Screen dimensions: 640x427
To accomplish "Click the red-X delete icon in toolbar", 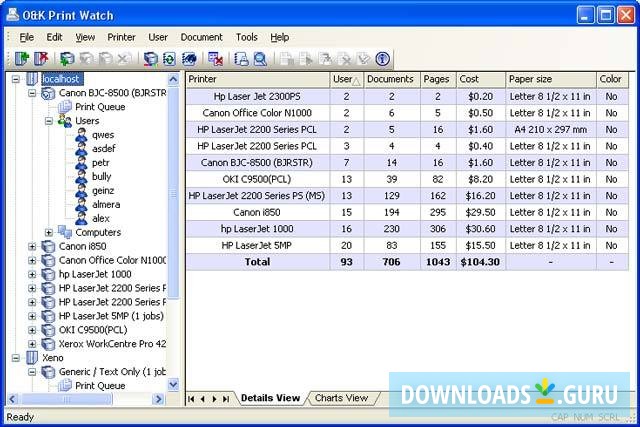I will pyautogui.click(x=215, y=59).
